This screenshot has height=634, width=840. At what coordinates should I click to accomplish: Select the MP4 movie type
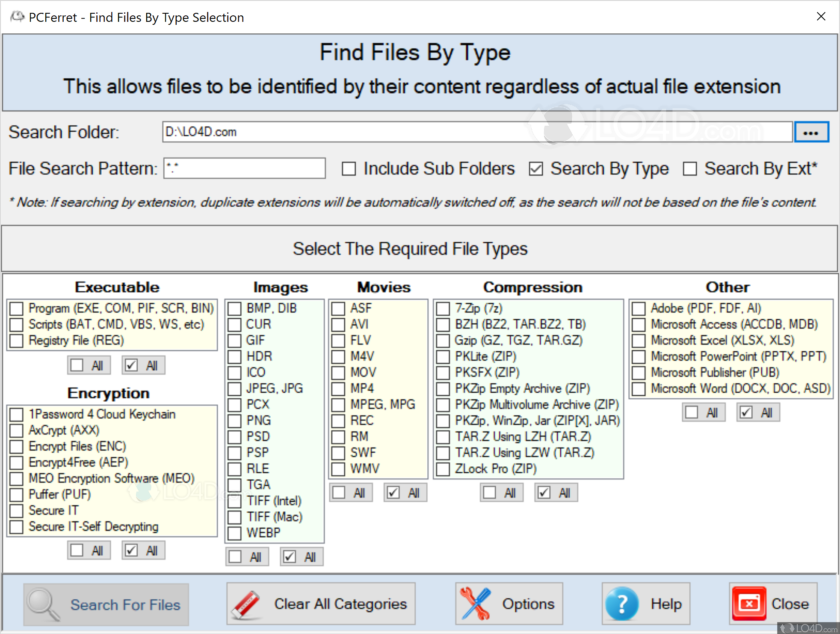(x=338, y=389)
